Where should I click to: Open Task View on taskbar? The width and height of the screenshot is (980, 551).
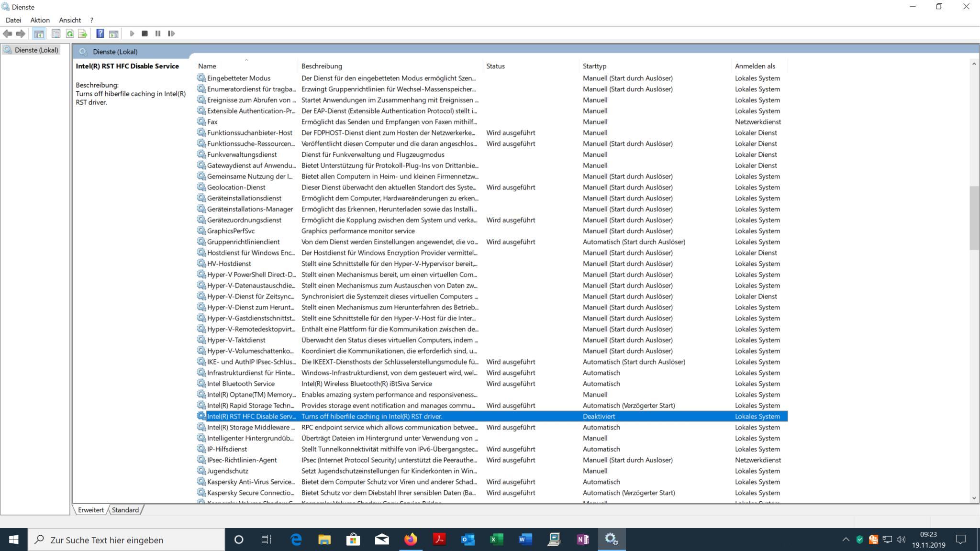pos(267,540)
